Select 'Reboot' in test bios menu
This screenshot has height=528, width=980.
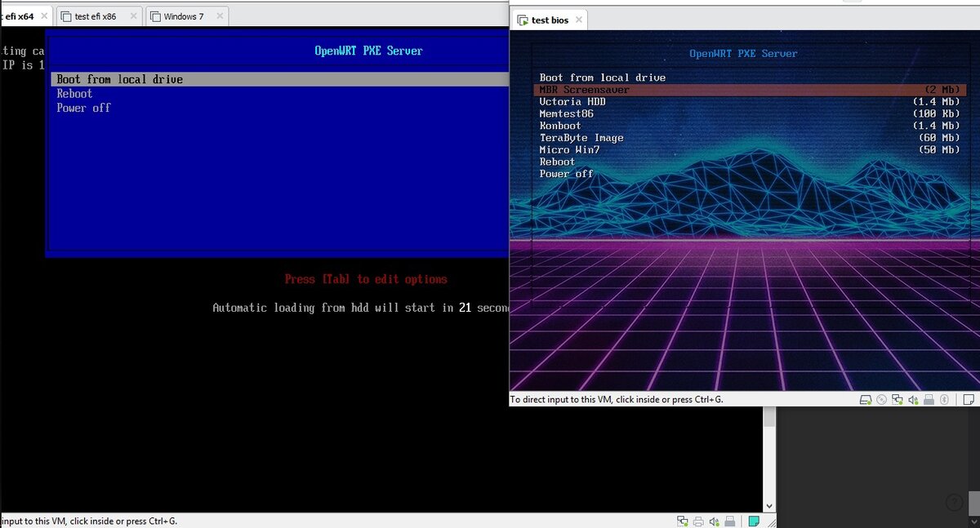(557, 162)
